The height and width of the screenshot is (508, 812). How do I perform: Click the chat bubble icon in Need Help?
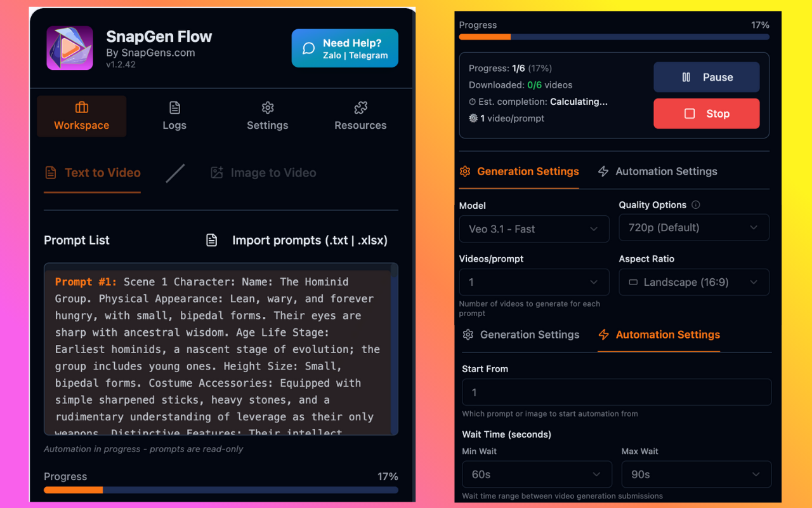point(309,48)
